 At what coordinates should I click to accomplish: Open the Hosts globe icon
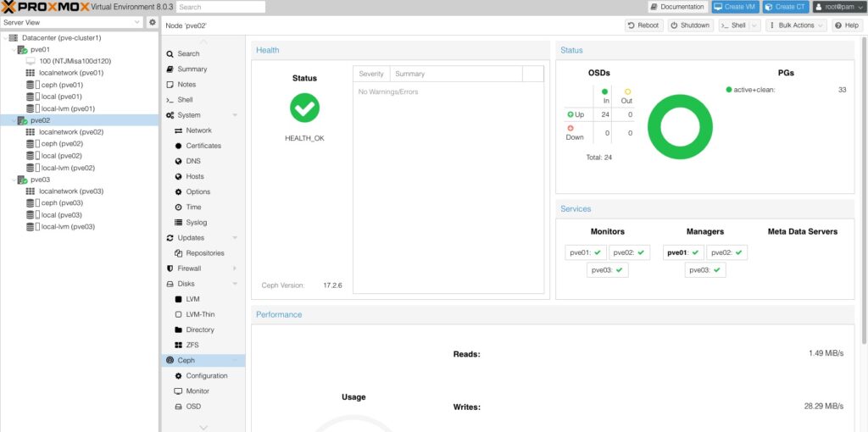click(x=178, y=176)
